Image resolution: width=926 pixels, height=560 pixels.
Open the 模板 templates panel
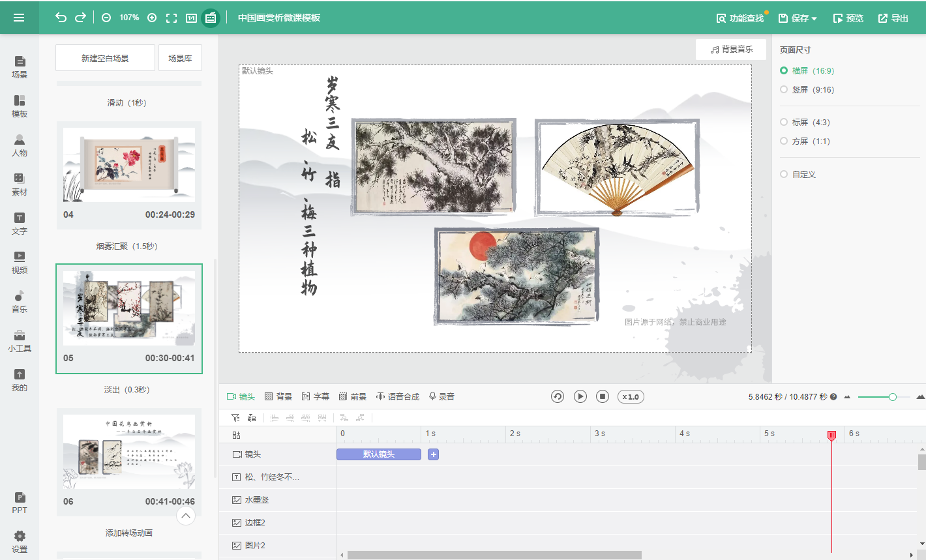20,106
